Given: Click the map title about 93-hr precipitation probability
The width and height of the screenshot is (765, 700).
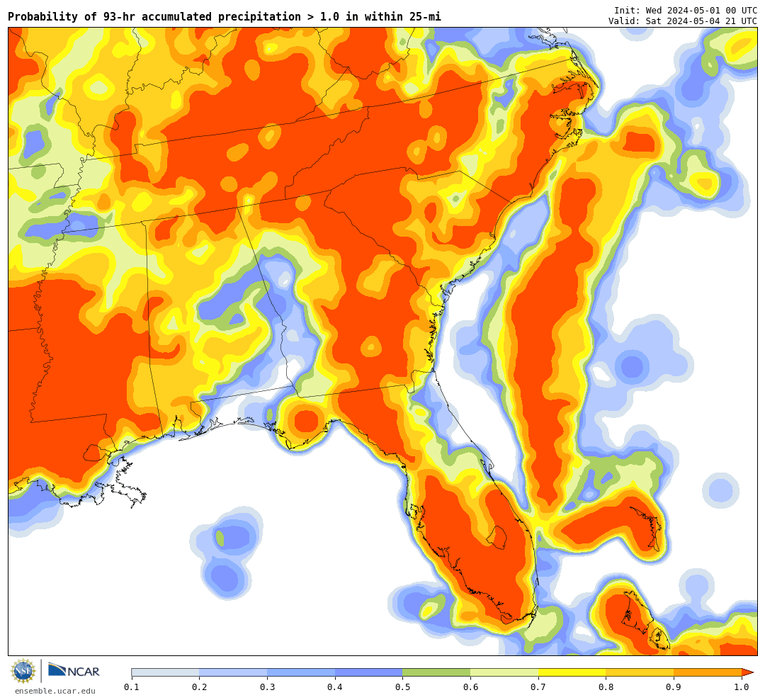Looking at the screenshot, I should point(225,16).
